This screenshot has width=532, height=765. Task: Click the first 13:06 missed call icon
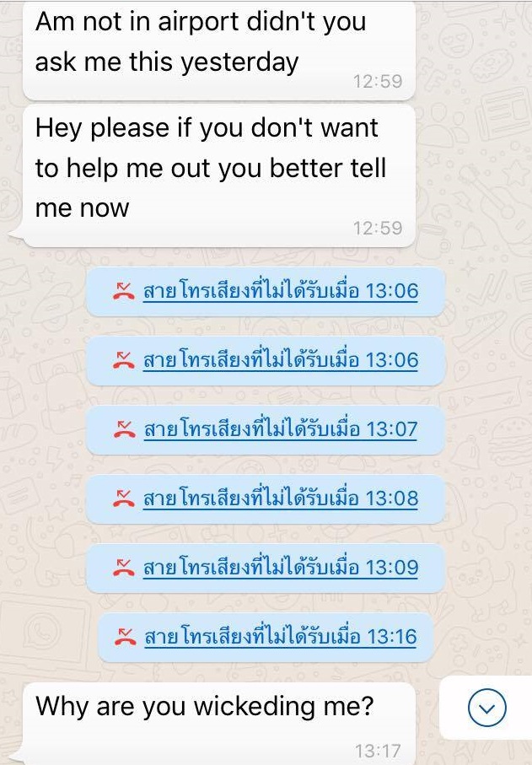(124, 291)
